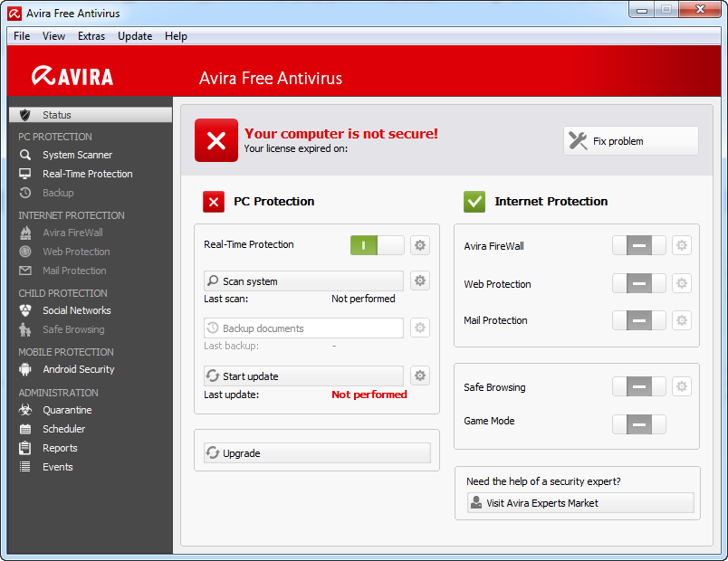
Task: Minimize the Avira window
Action: click(642, 9)
